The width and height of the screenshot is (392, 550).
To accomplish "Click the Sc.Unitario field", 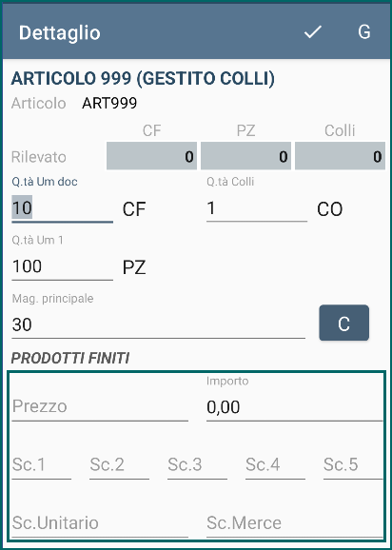I will coord(100,523).
